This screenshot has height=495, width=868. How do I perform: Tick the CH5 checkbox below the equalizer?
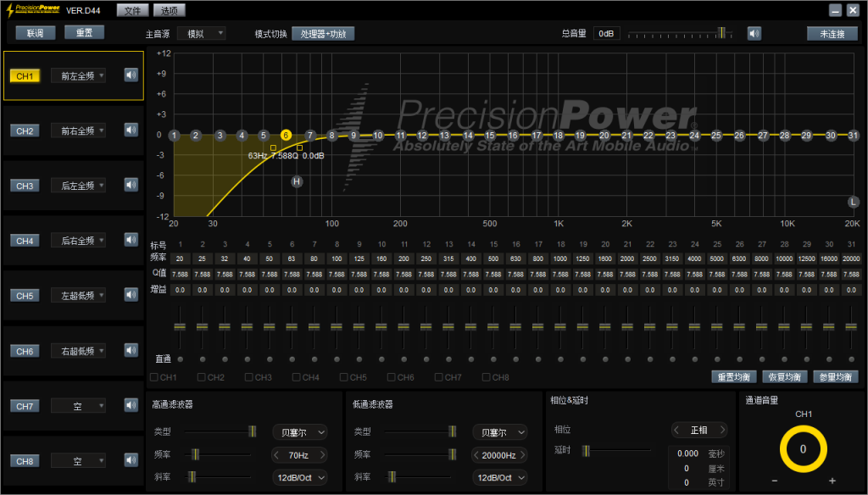[344, 377]
